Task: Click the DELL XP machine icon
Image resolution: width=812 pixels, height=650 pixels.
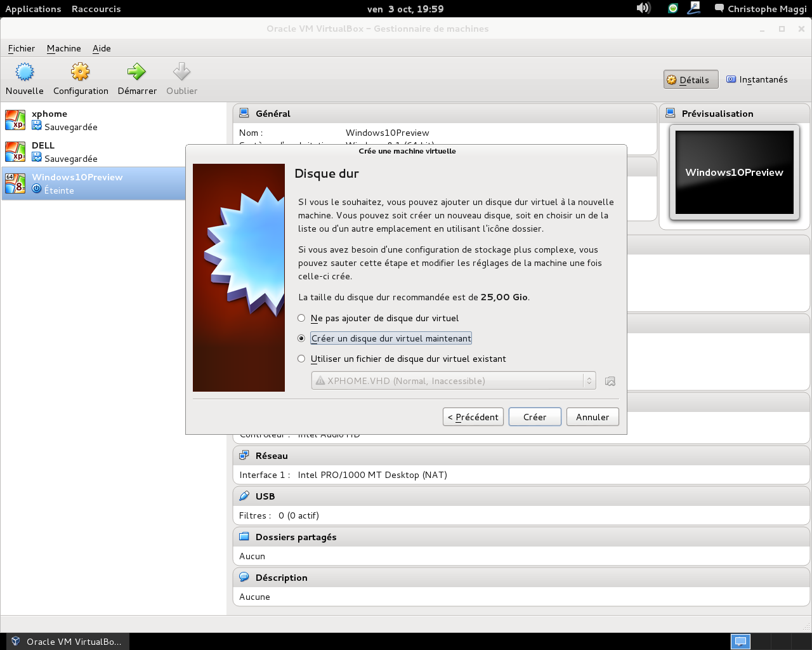Action: click(15, 152)
